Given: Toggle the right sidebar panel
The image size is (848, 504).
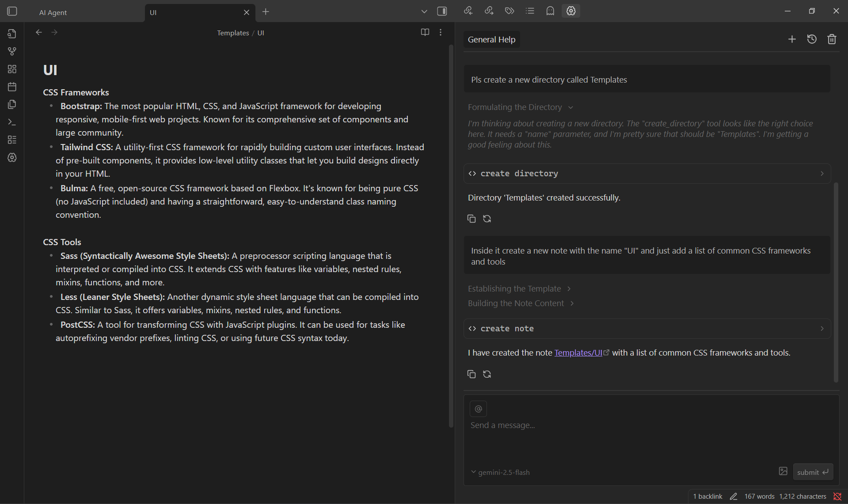Looking at the screenshot, I should point(441,11).
